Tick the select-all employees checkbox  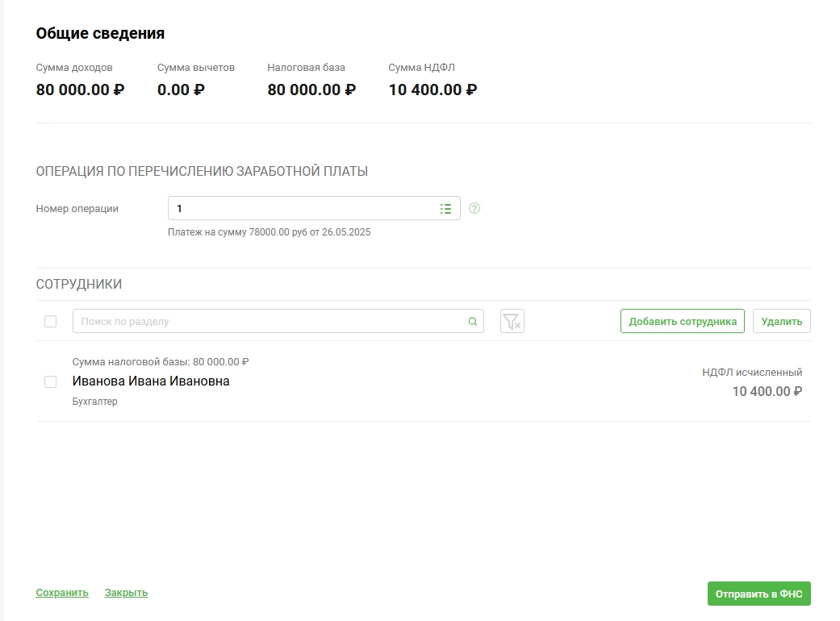[x=50, y=321]
